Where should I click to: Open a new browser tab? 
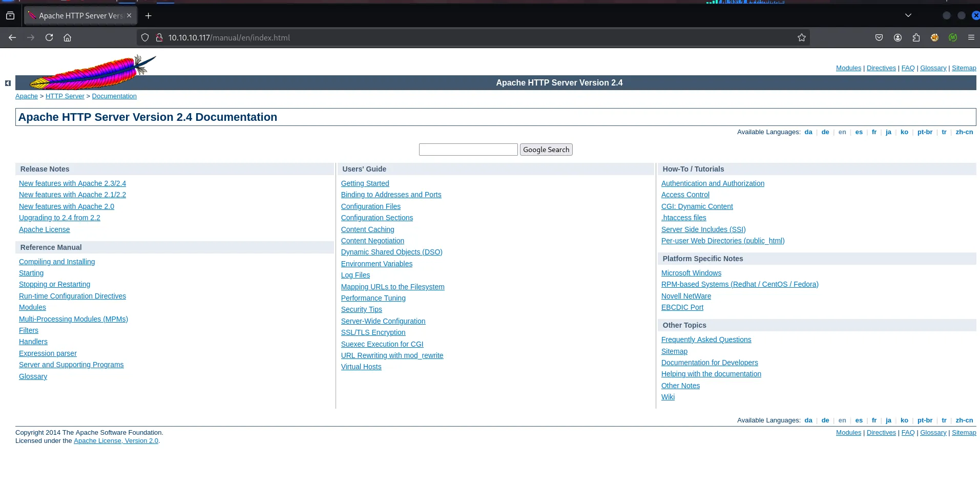pos(148,16)
